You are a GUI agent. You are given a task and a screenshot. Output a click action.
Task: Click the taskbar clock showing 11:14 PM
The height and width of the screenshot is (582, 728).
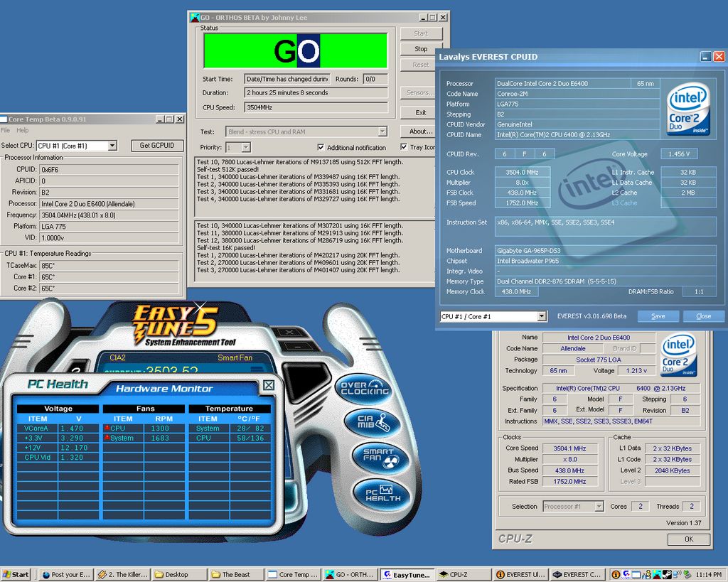pyautogui.click(x=709, y=575)
